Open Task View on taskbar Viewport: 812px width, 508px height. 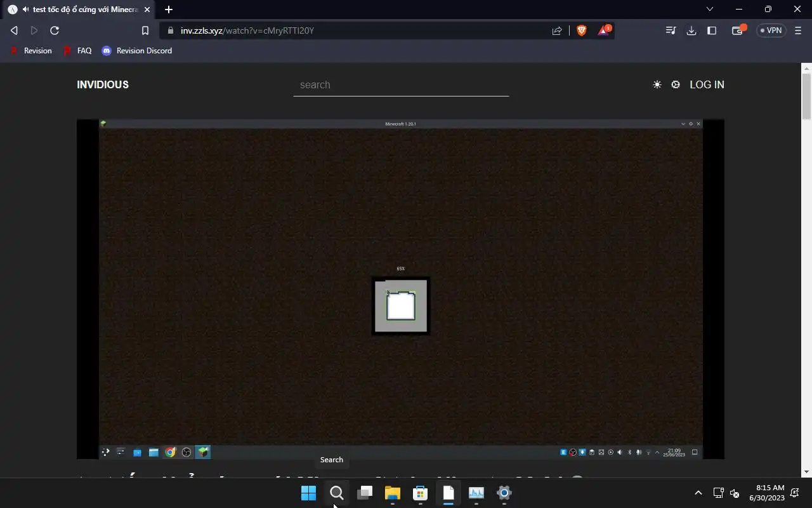[x=364, y=493]
